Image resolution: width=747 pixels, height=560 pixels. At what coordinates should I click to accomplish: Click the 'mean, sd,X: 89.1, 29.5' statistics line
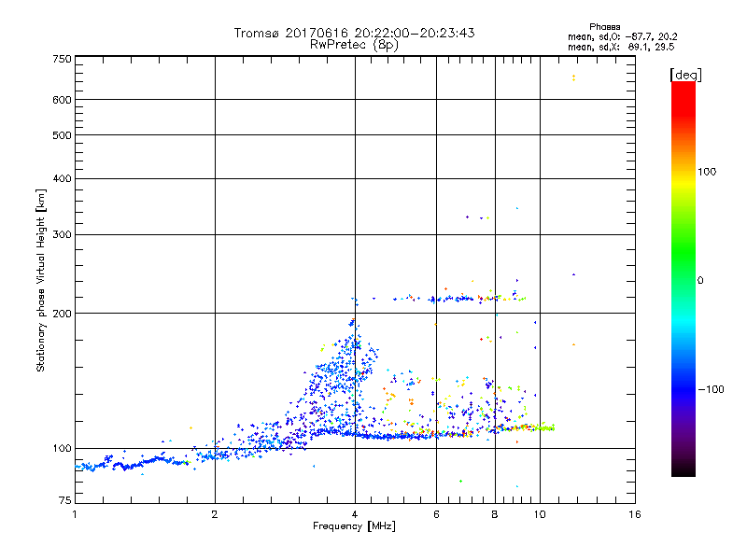(621, 47)
